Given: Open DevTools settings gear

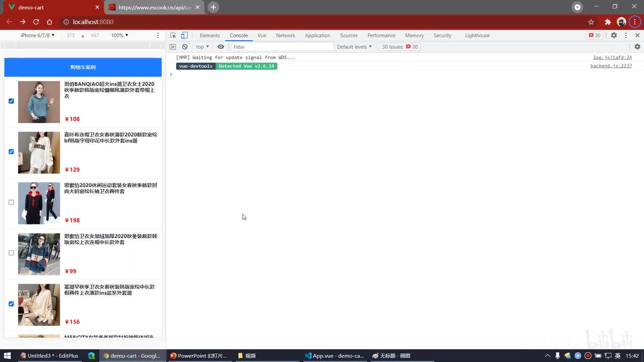Looking at the screenshot, I should tap(614, 35).
